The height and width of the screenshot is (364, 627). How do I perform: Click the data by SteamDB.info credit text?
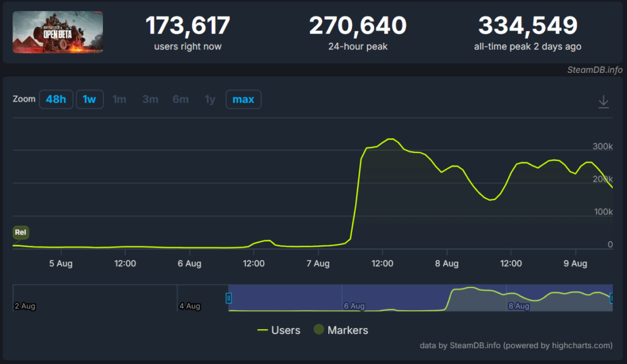(x=516, y=345)
